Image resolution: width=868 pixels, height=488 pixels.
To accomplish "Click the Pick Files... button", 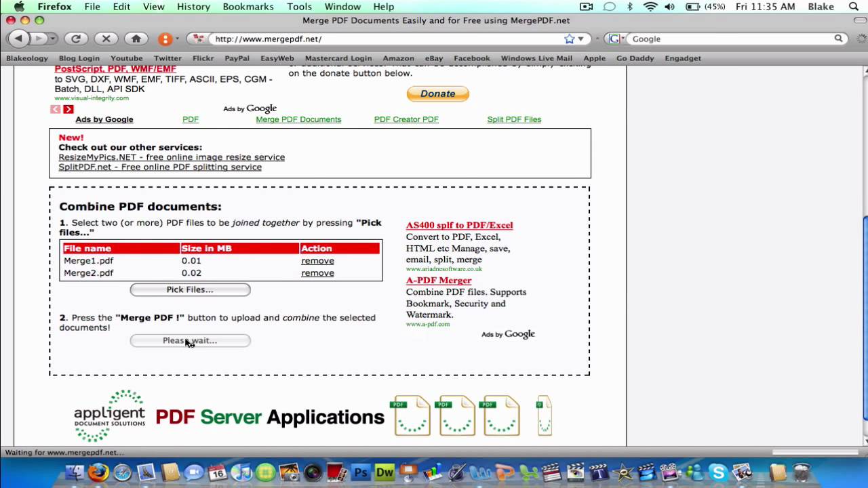I will (190, 289).
